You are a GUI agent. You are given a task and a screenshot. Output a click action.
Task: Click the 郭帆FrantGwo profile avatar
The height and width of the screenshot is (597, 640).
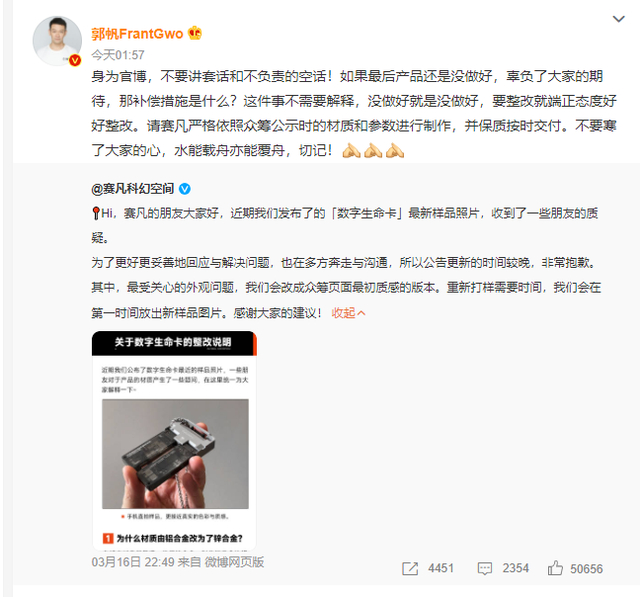57,41
